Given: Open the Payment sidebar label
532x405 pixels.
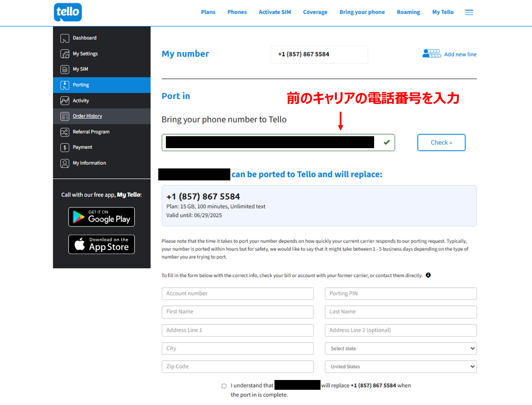Looking at the screenshot, I should [x=83, y=147].
